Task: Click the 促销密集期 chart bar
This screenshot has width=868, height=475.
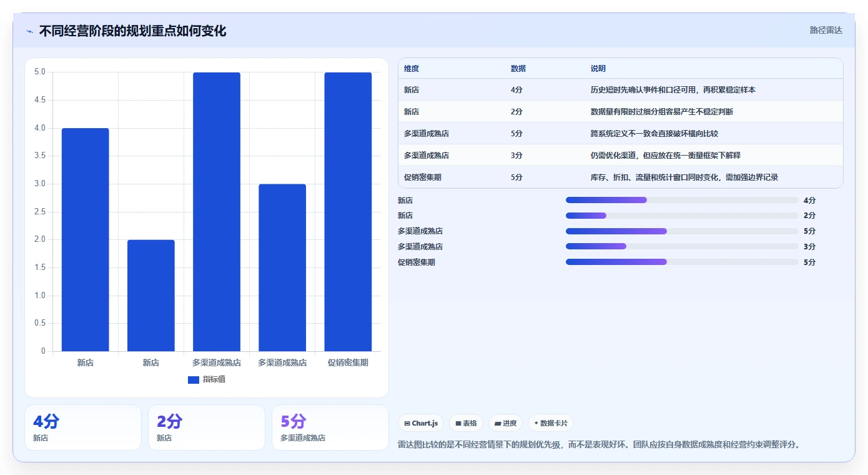Action: pos(348,212)
